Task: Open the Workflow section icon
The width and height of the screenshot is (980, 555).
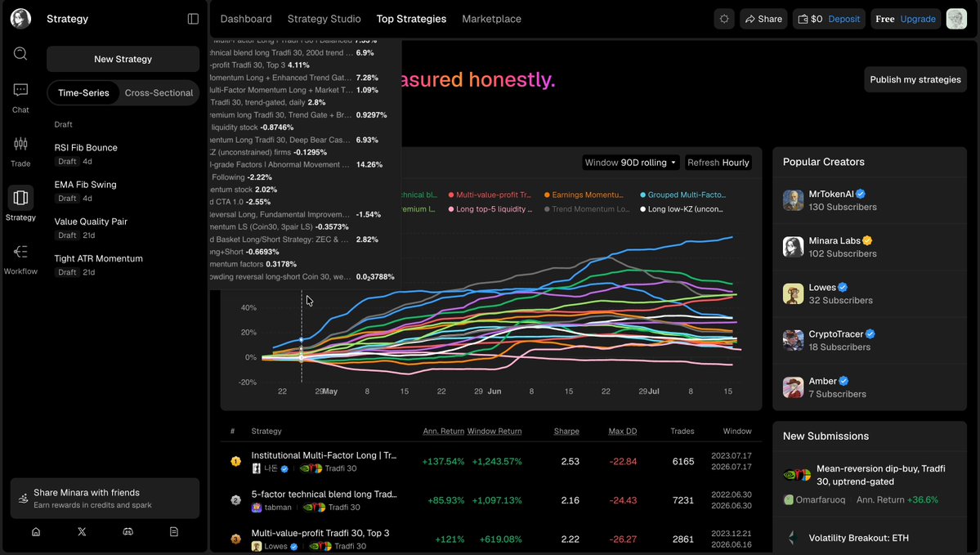Action: (20, 252)
